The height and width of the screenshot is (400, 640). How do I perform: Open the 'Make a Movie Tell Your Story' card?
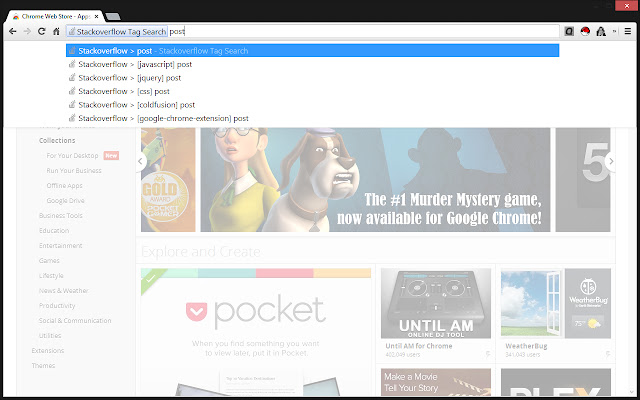436,382
